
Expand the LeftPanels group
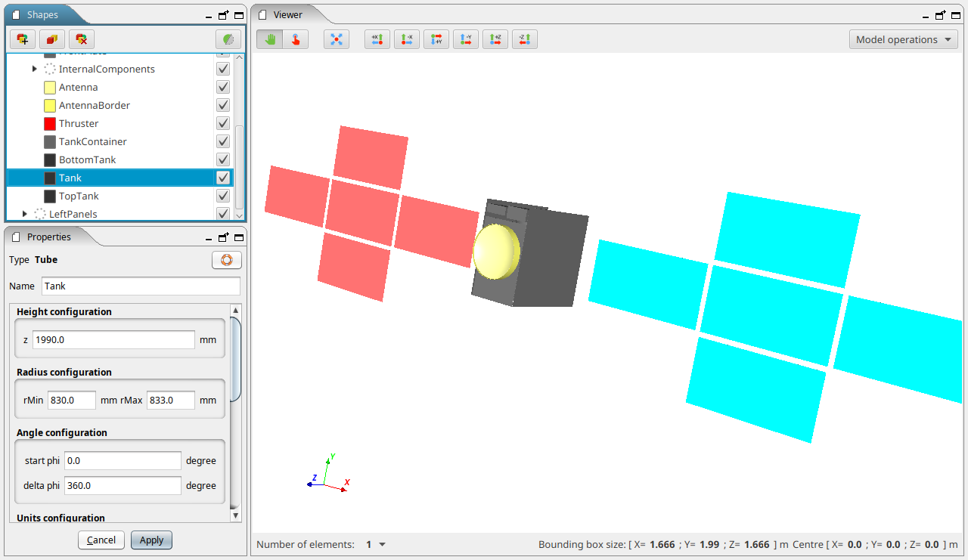(23, 214)
